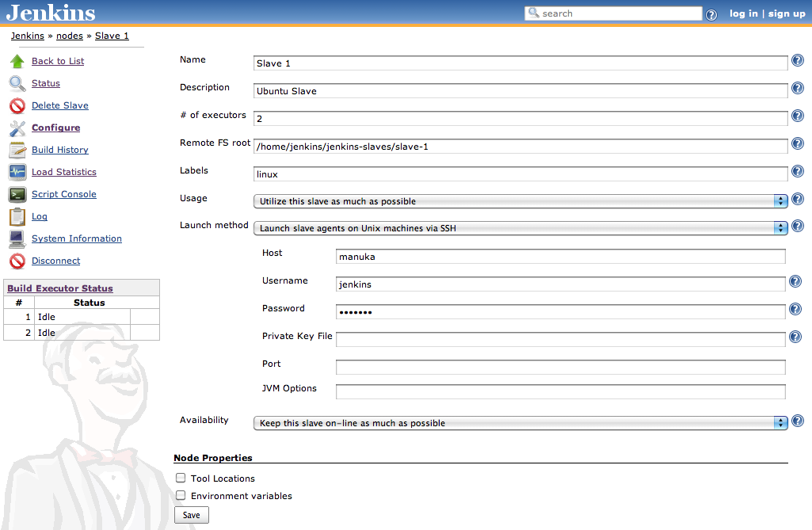
Task: Enable the Environment variables checkbox
Action: (x=180, y=495)
